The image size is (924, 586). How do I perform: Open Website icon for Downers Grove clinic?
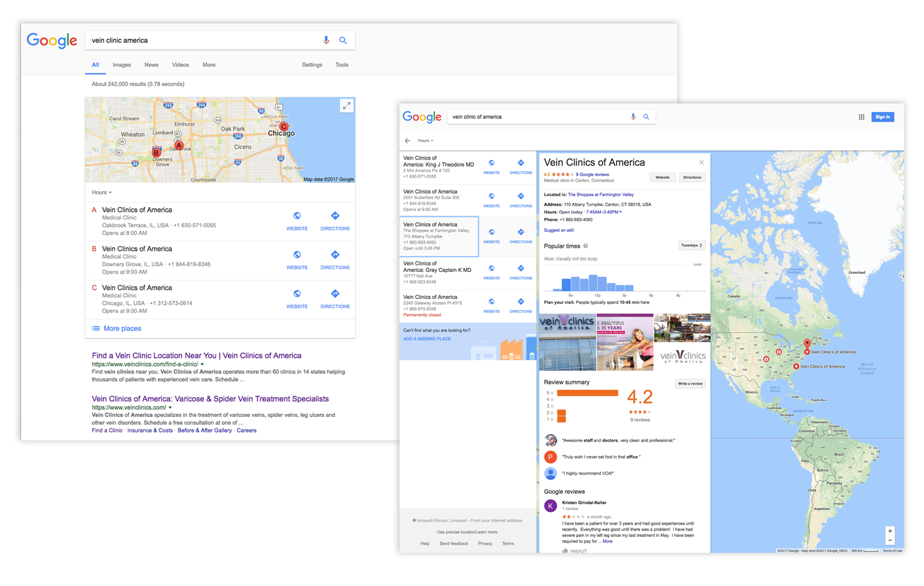(297, 255)
